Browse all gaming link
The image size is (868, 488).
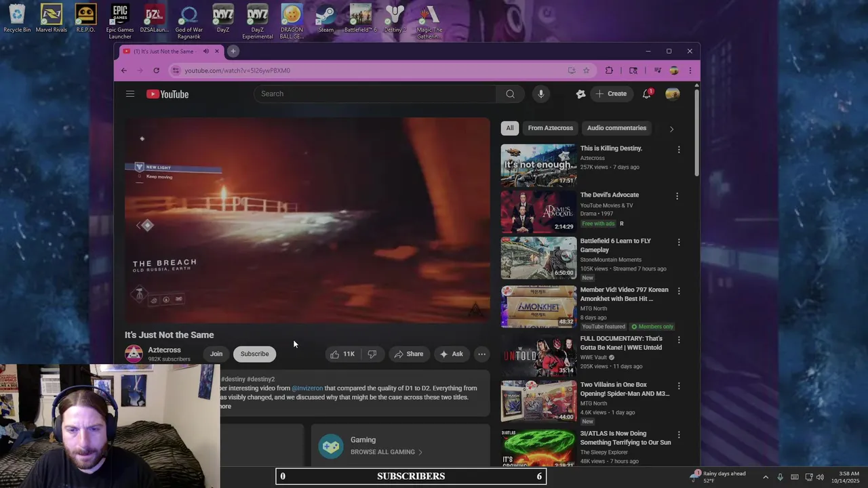pyautogui.click(x=387, y=452)
